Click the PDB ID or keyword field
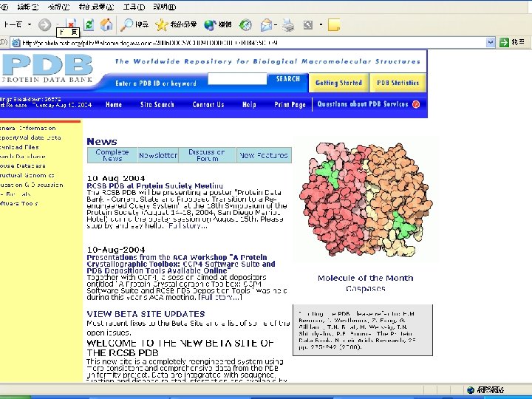The height and width of the screenshot is (399, 532). tap(237, 79)
